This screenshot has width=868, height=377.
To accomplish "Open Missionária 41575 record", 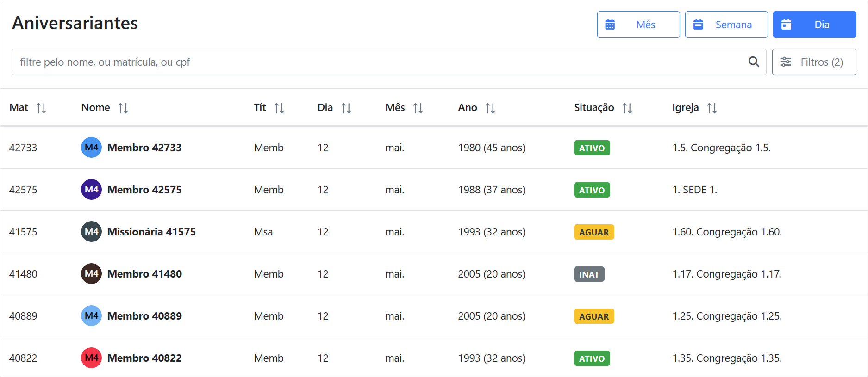I will 151,232.
